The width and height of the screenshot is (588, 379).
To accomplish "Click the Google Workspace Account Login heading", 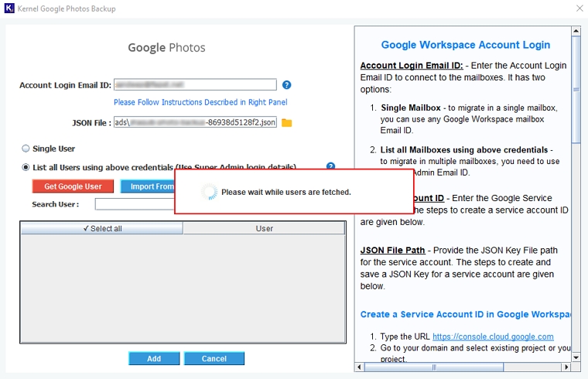I will tap(466, 45).
